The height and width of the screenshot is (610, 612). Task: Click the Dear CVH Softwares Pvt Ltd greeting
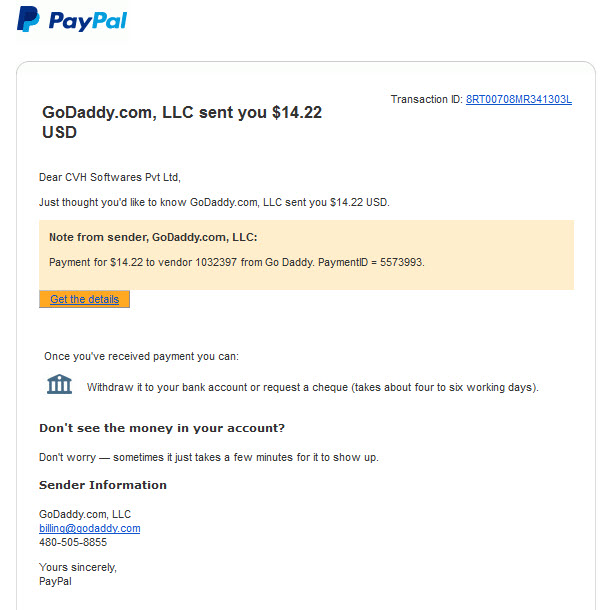point(110,177)
